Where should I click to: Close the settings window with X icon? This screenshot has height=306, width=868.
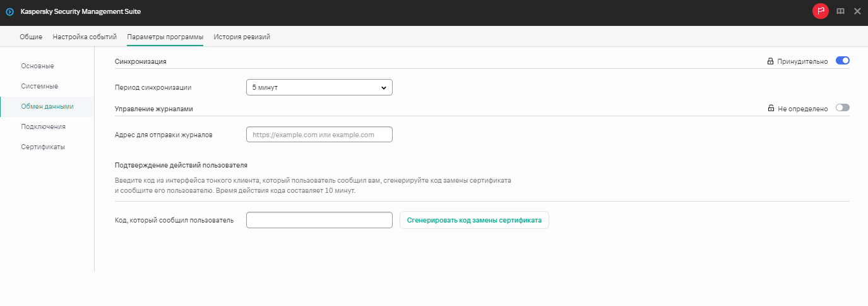[x=857, y=11]
